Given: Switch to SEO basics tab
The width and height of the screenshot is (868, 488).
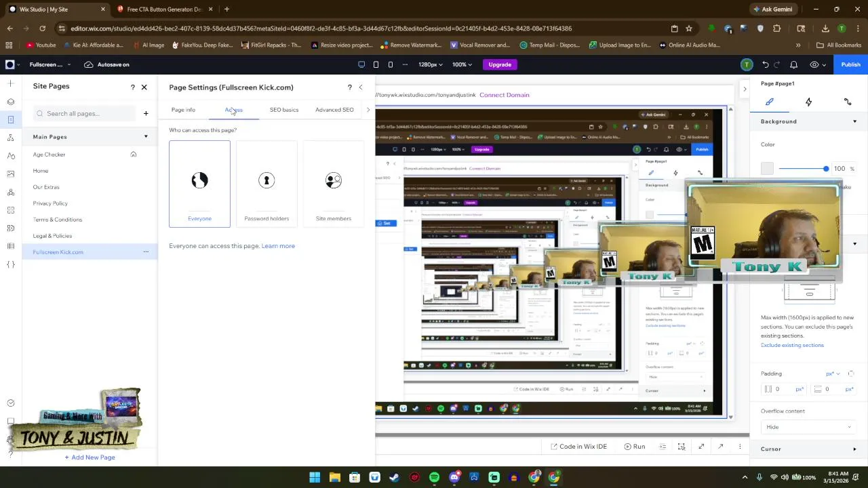Looking at the screenshot, I should coord(284,110).
